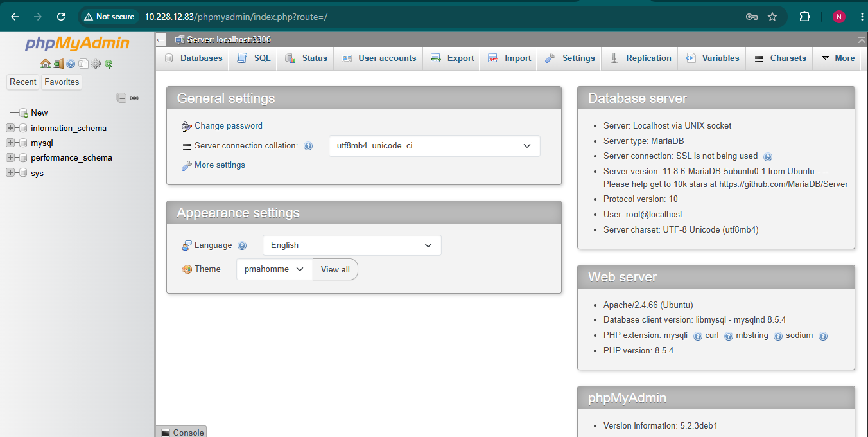868x437 pixels.
Task: Click the Server: localhost:3306 breadcrumb
Action: coord(229,39)
